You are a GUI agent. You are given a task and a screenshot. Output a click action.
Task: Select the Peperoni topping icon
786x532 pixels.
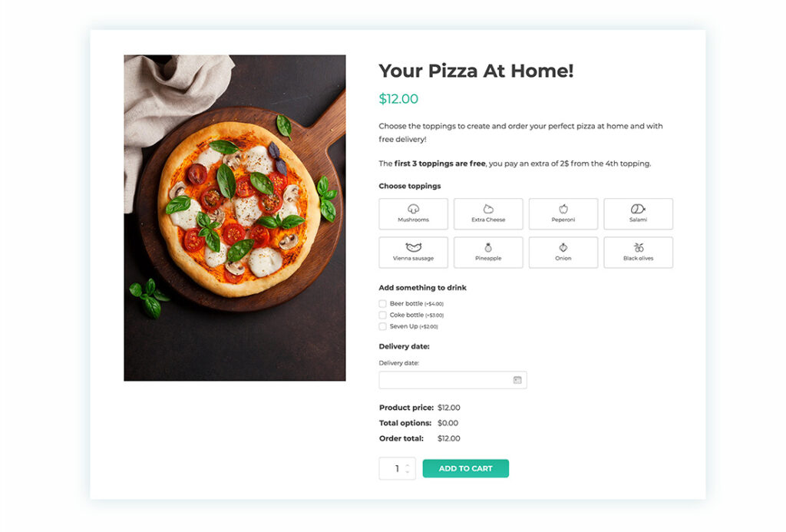point(563,213)
